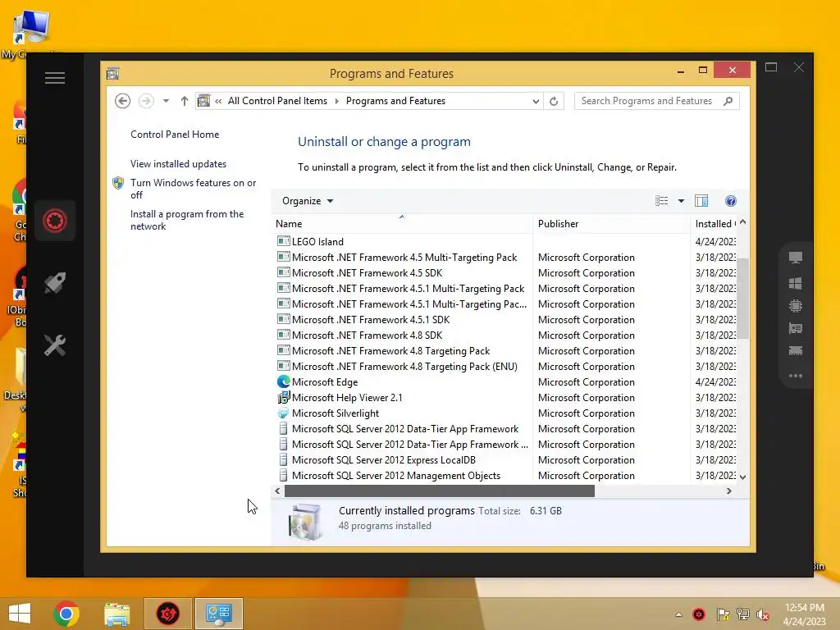840x630 pixels.
Task: Open the wrench tools icon in sidebar
Action: point(55,345)
